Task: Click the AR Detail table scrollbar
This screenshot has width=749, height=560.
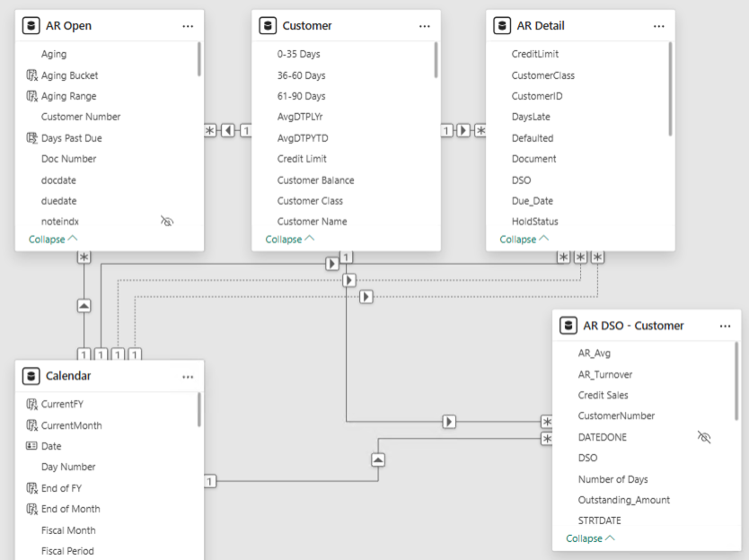Action: [670, 90]
